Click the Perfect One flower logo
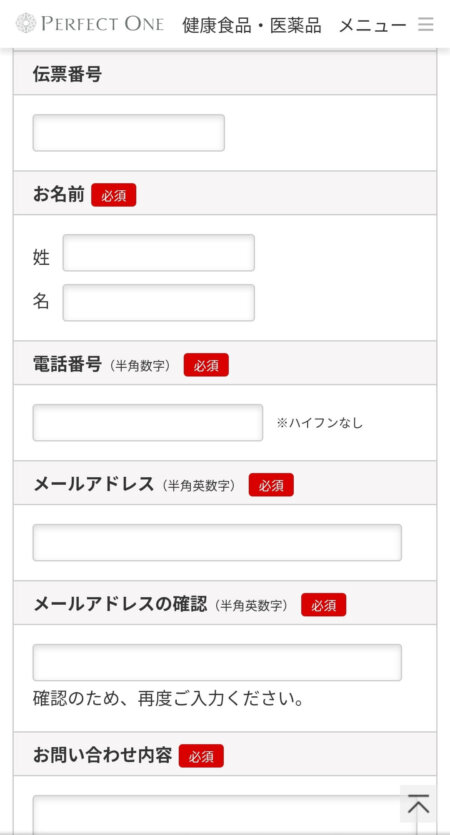 pos(26,23)
